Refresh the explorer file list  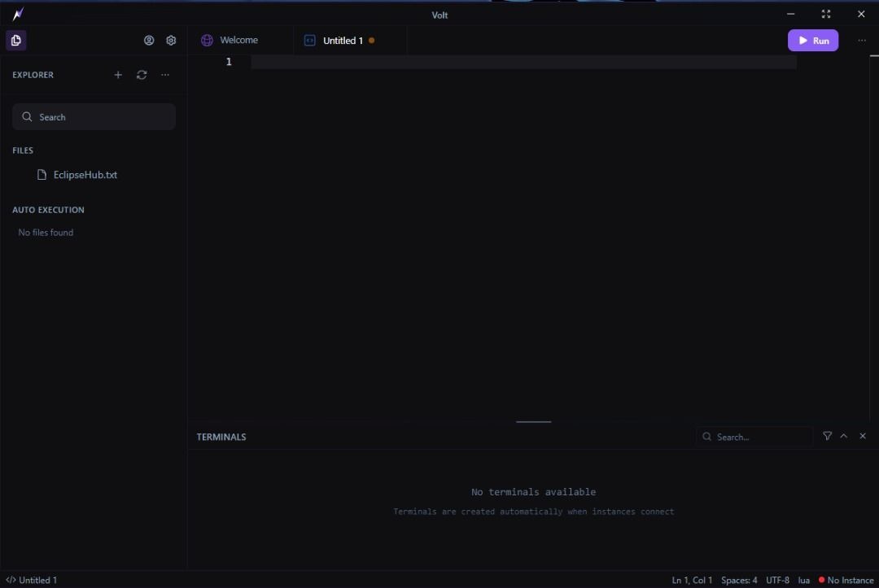coord(142,75)
